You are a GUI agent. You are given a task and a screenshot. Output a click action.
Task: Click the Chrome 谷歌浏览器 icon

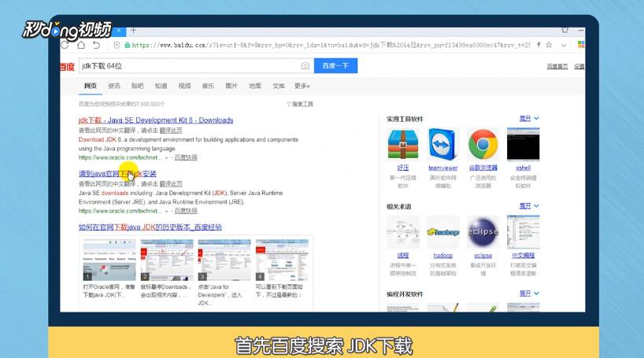pyautogui.click(x=483, y=144)
